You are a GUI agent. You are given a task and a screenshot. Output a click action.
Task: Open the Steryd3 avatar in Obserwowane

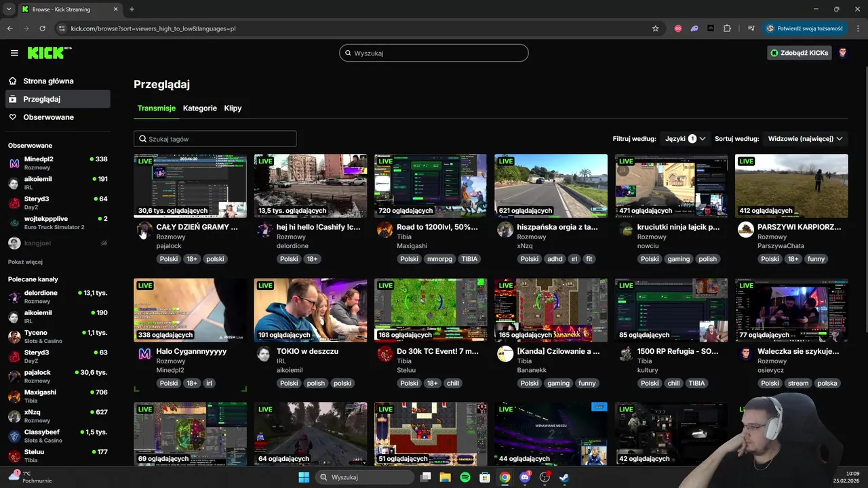pos(14,203)
